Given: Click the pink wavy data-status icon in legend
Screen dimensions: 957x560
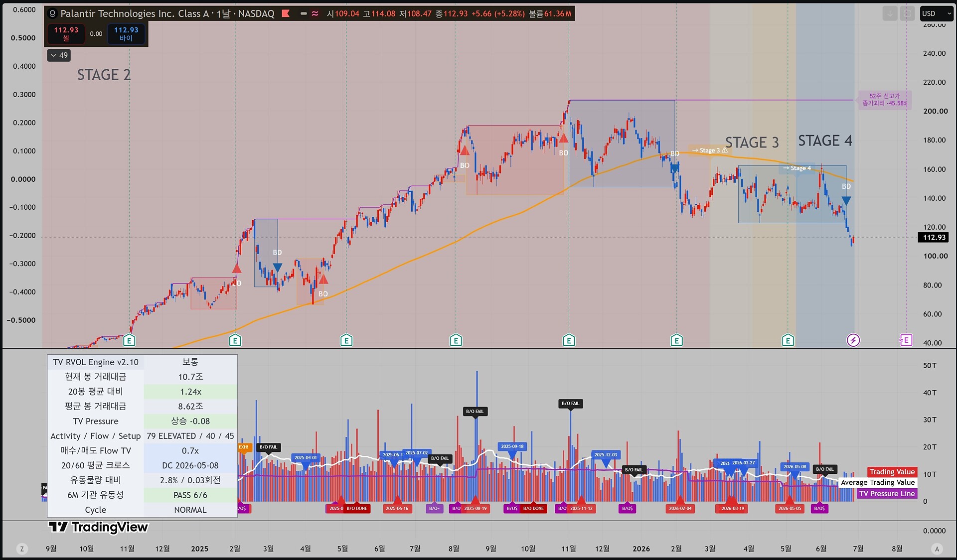Looking at the screenshot, I should pos(315,13).
